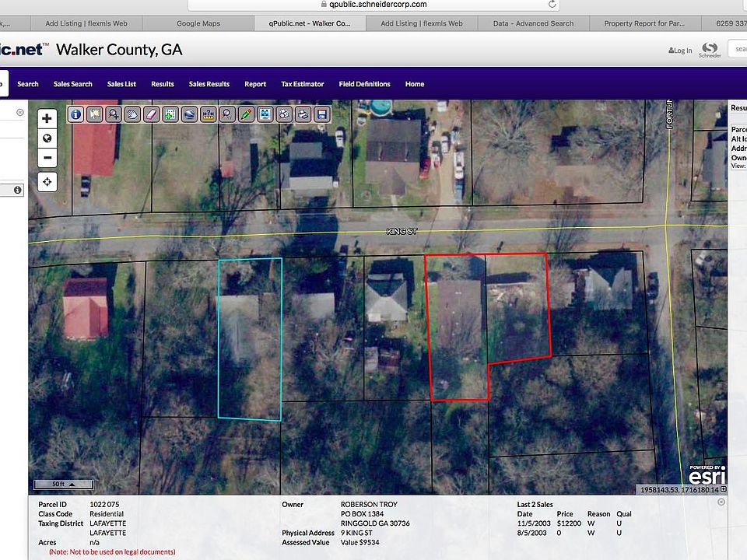Activate the select features tool
Viewport: 747px width, 560px height.
pos(95,114)
